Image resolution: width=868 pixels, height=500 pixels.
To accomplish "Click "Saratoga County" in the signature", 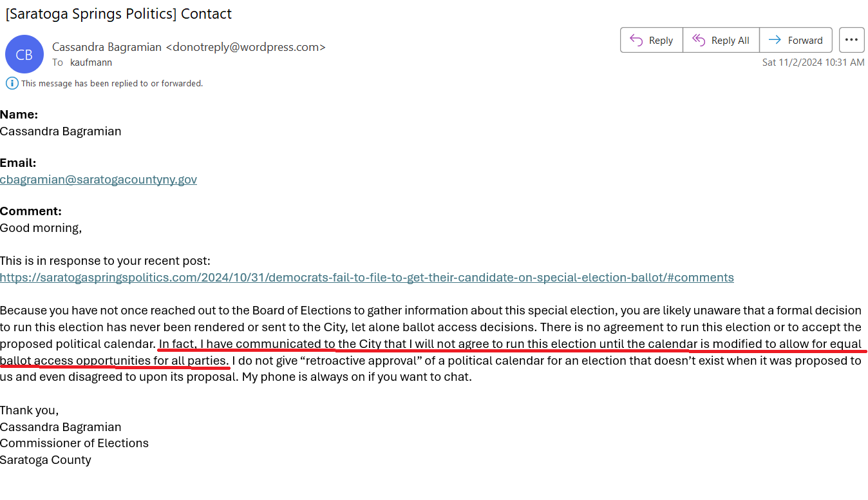I will (46, 460).
